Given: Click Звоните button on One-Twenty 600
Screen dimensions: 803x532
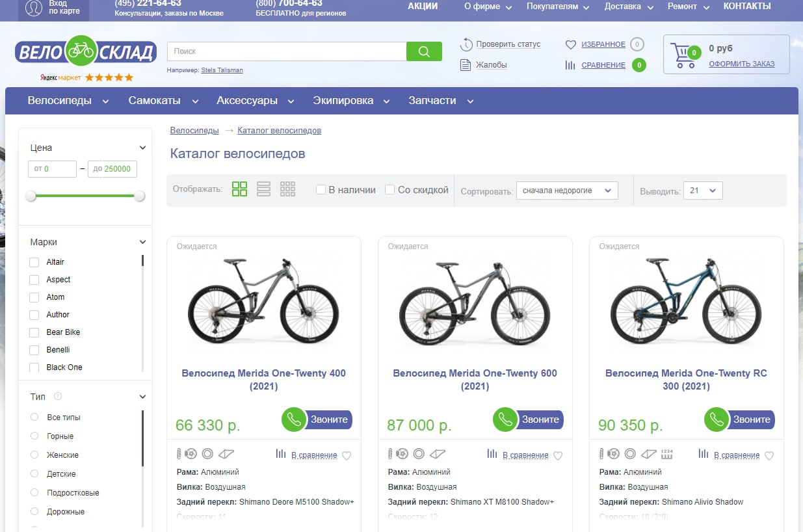Looking at the screenshot, I should tap(540, 419).
